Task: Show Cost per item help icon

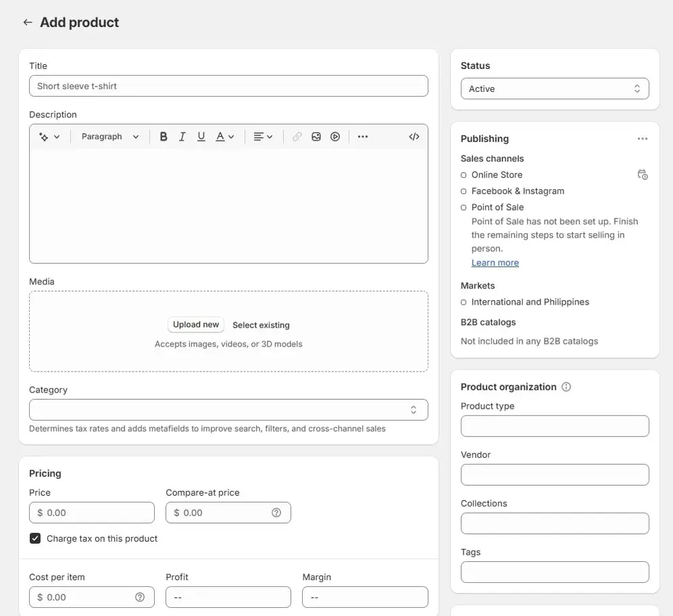Action: (x=140, y=597)
